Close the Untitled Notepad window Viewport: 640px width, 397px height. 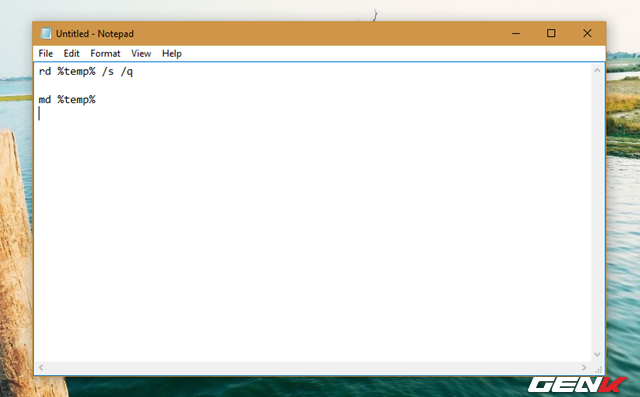pyautogui.click(x=587, y=33)
